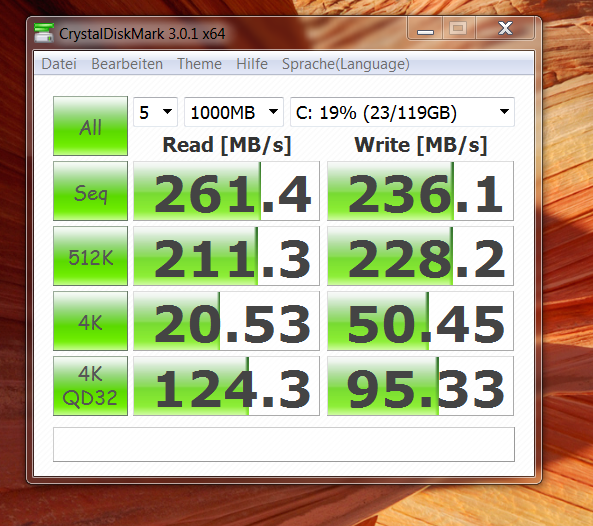
Task: Click the 512K write result 228.2
Action: [421, 256]
